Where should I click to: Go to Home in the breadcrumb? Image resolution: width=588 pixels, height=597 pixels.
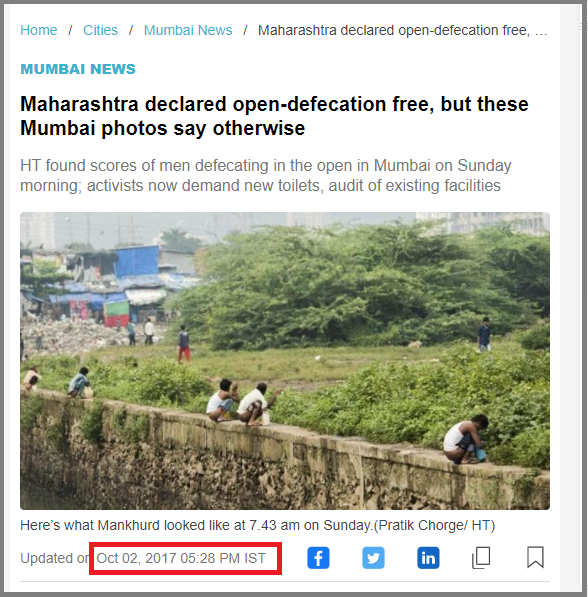tap(39, 30)
